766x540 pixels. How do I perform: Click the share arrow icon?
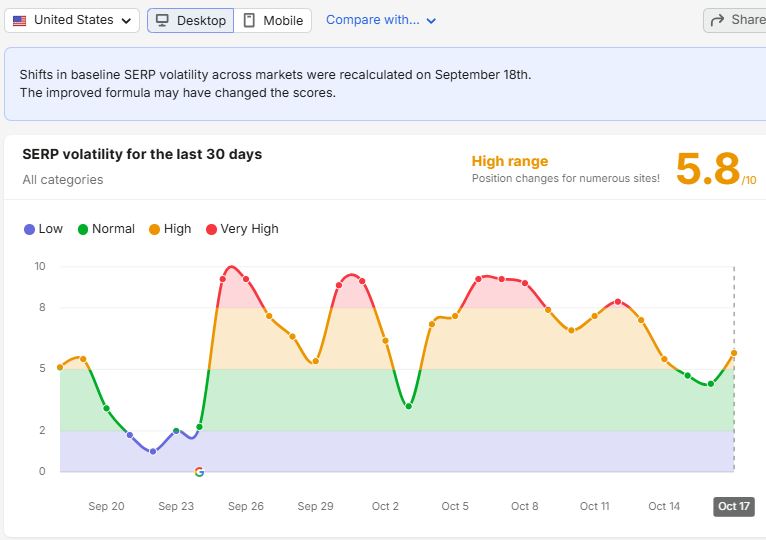717,21
